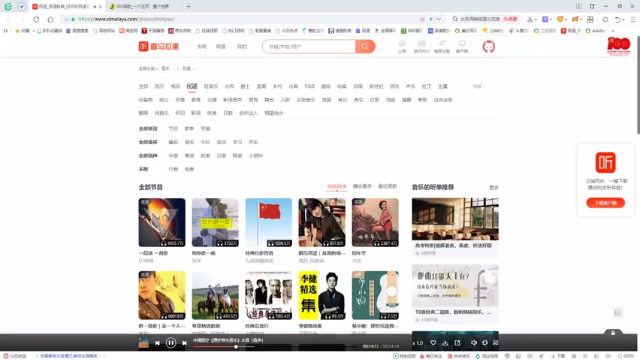Reload the page with refresh icon
Image resolution: width=640 pixels, height=360 pixels.
[x=36, y=19]
